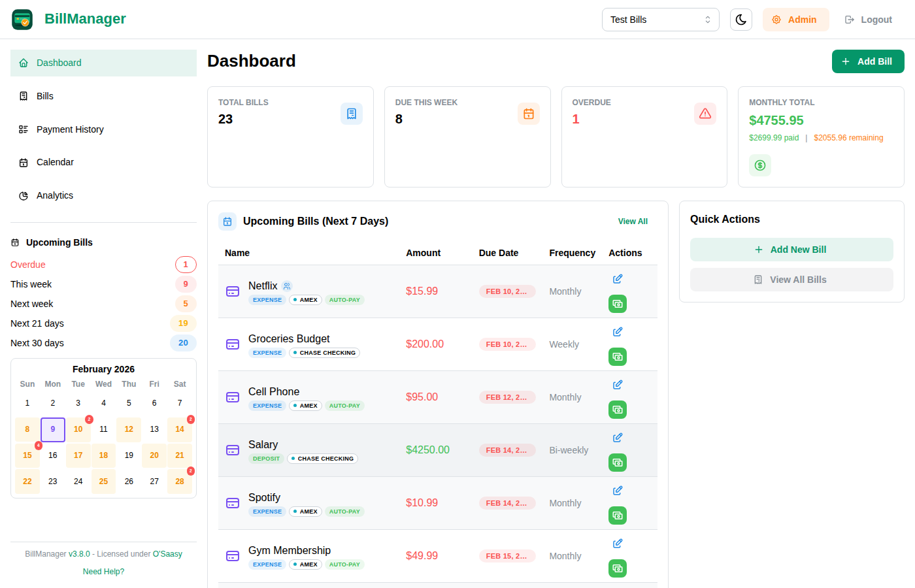The width and height of the screenshot is (915, 588).
Task: Click the blue bills icon in Total Bills card
Action: tap(352, 113)
